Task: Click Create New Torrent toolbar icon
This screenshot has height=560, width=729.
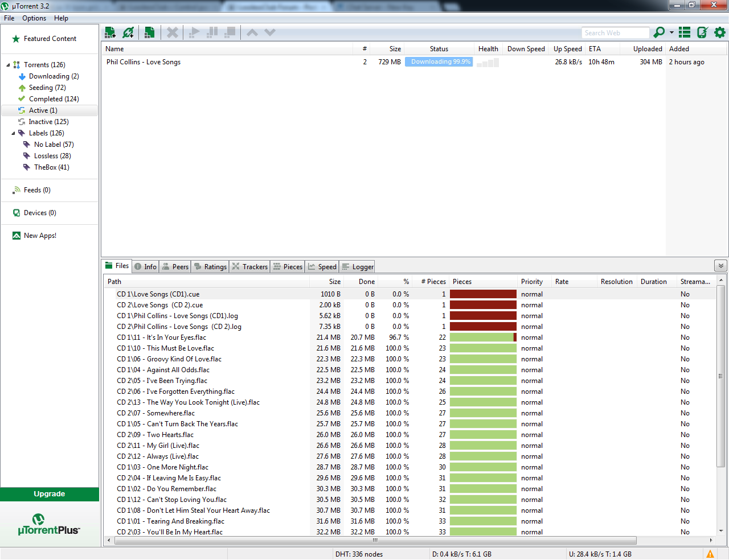Action: coord(149,32)
